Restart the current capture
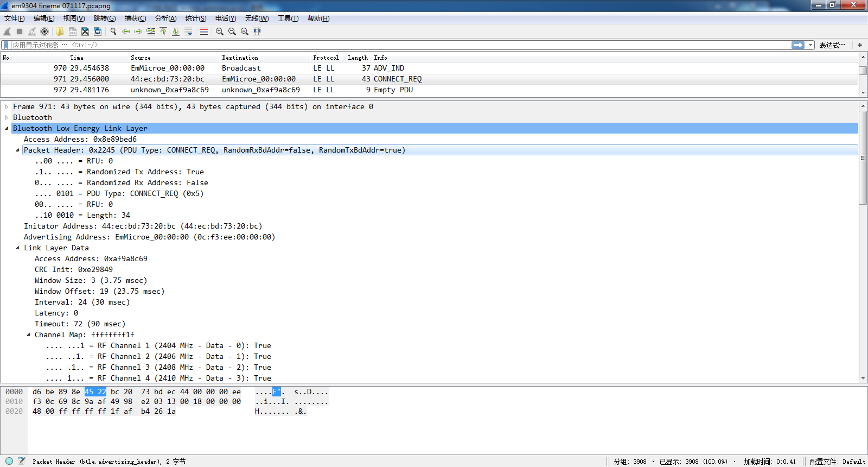 click(x=32, y=31)
